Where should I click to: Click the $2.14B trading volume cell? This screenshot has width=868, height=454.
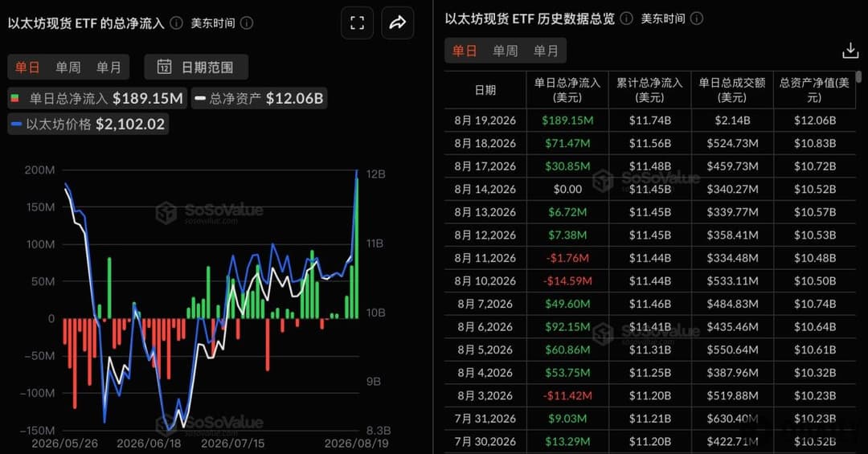[x=732, y=121]
